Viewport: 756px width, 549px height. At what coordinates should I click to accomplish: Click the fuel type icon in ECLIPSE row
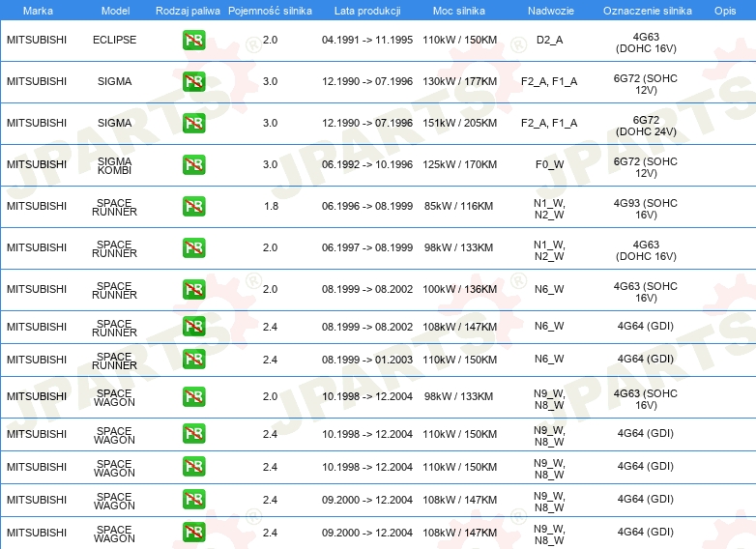tap(193, 41)
